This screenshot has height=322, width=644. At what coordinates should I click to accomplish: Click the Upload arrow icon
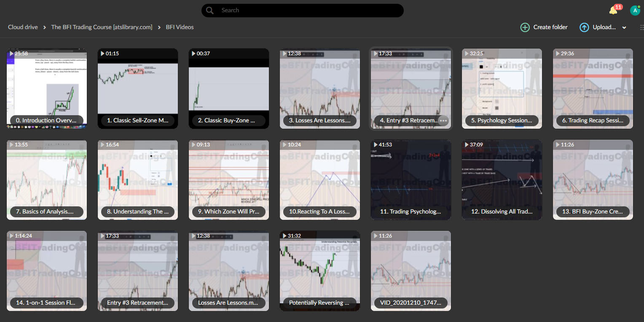pyautogui.click(x=584, y=27)
